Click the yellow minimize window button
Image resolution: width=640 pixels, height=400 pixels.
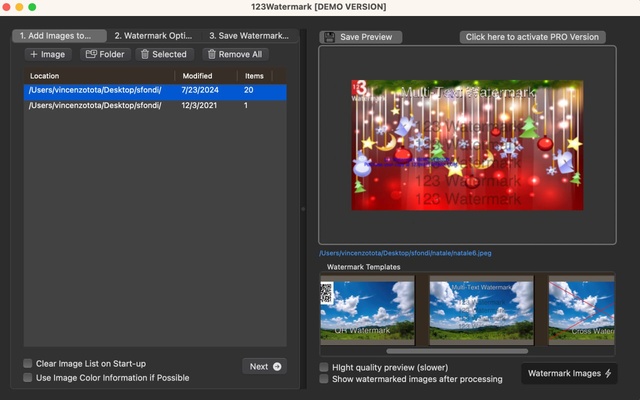pos(19,7)
